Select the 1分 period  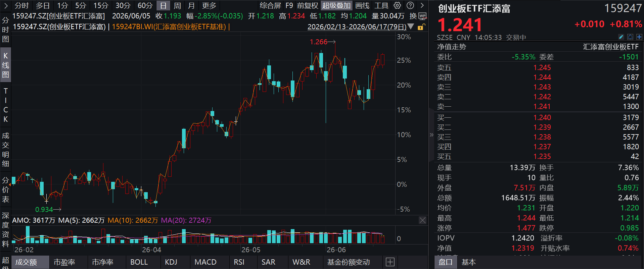(62, 6)
